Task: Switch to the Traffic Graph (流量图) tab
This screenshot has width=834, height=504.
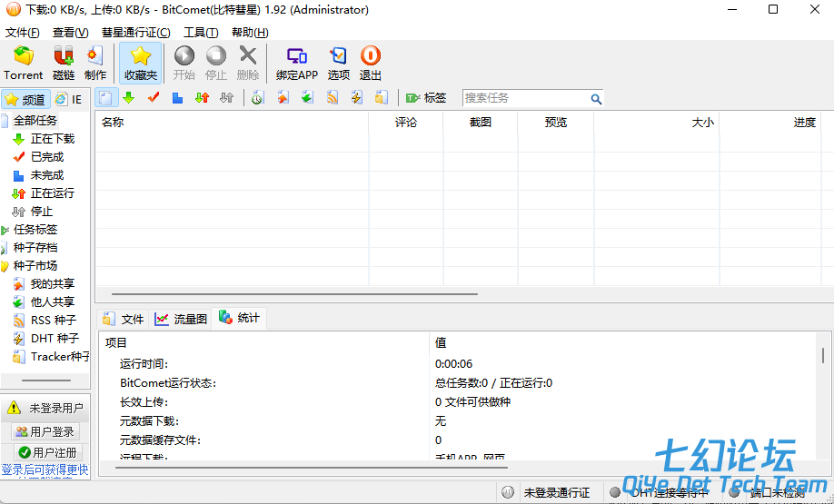Action: click(x=180, y=319)
